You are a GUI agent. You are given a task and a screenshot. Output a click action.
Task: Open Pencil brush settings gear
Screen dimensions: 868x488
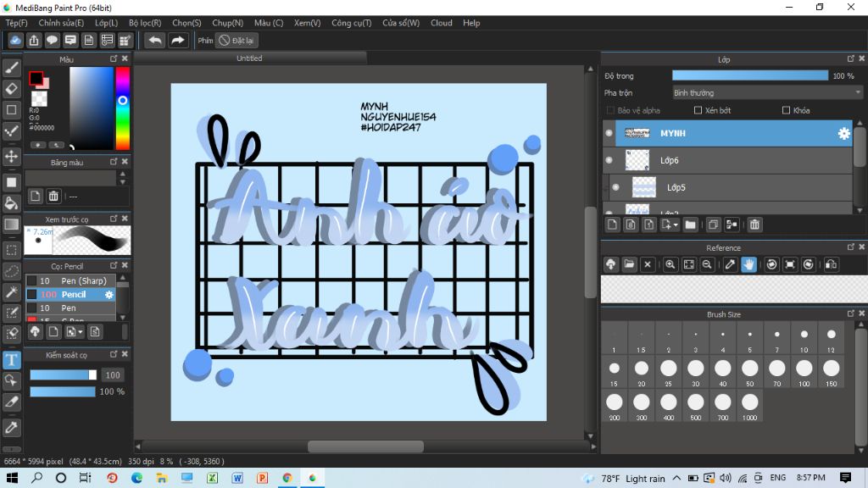[109, 294]
